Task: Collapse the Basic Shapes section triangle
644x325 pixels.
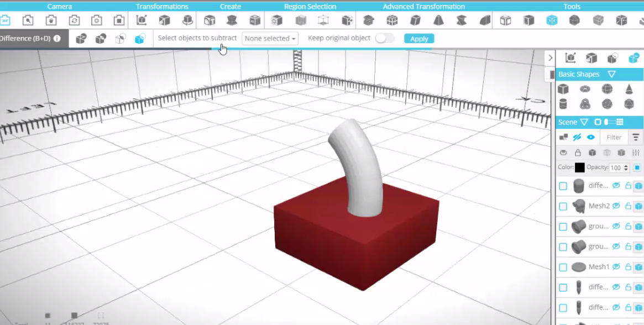Action: tap(611, 75)
